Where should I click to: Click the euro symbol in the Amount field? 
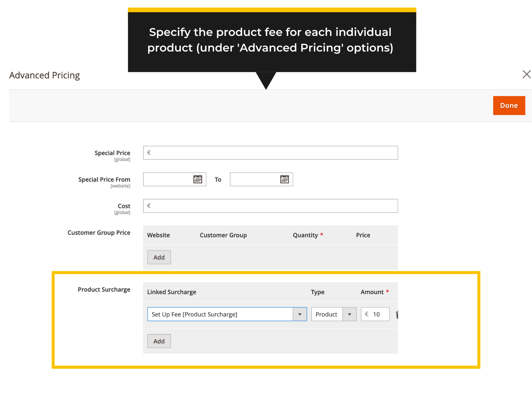tap(367, 314)
